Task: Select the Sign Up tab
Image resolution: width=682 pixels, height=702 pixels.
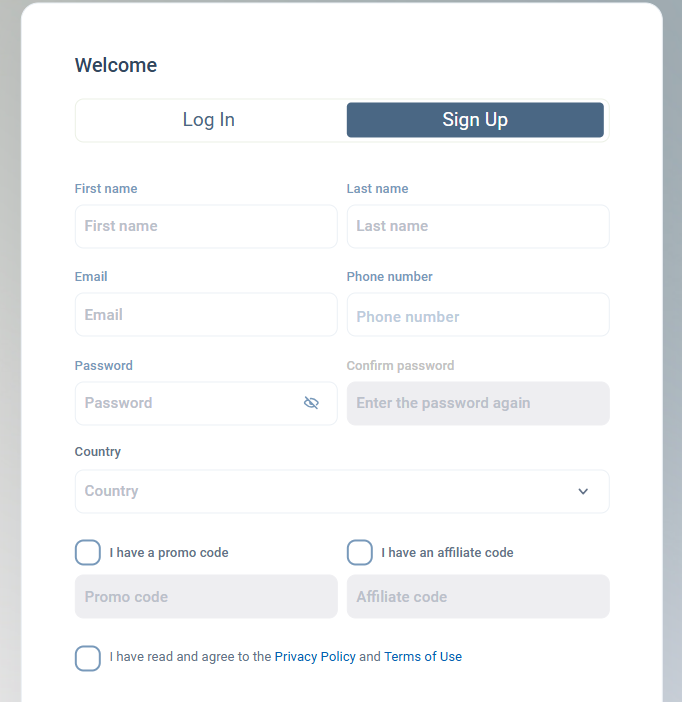Action: pos(475,120)
